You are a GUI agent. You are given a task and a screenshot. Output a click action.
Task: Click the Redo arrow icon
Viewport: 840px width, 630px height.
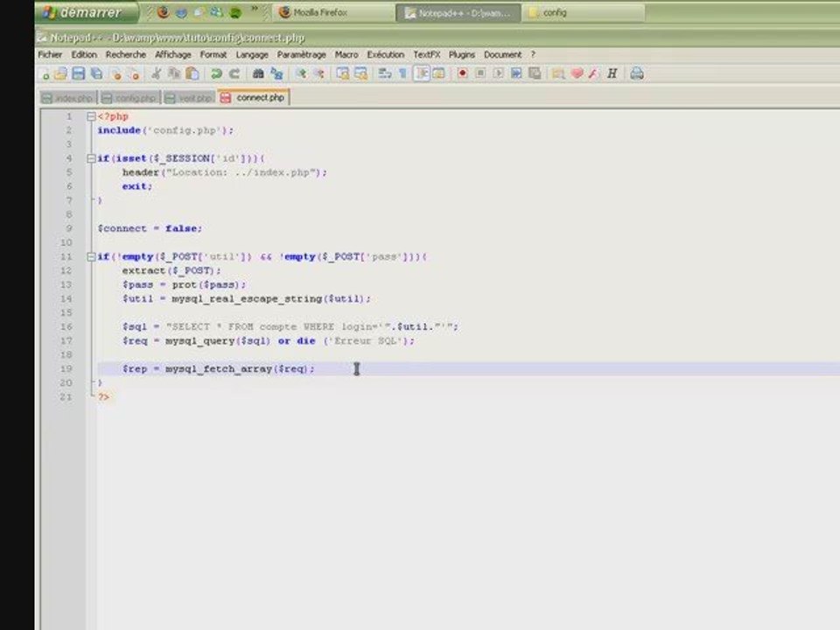234,73
